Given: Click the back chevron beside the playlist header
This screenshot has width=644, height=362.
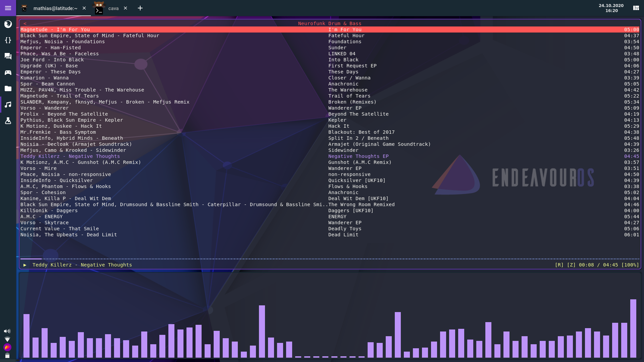Looking at the screenshot, I should (x=25, y=23).
